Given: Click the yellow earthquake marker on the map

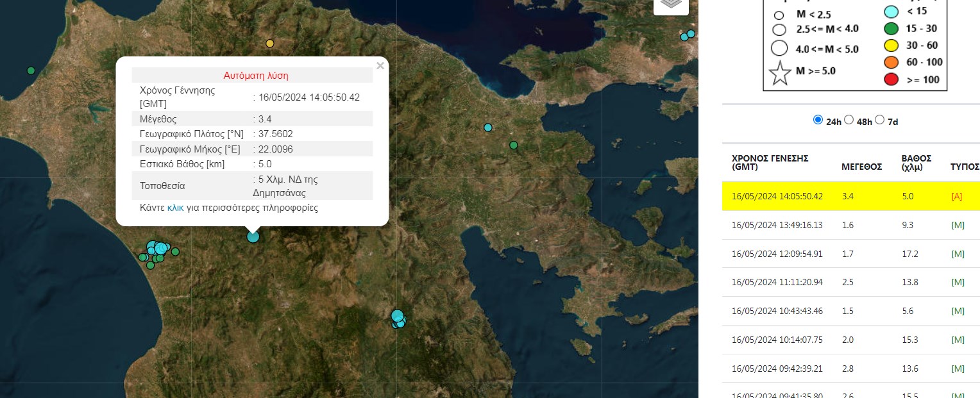Looking at the screenshot, I should (270, 44).
